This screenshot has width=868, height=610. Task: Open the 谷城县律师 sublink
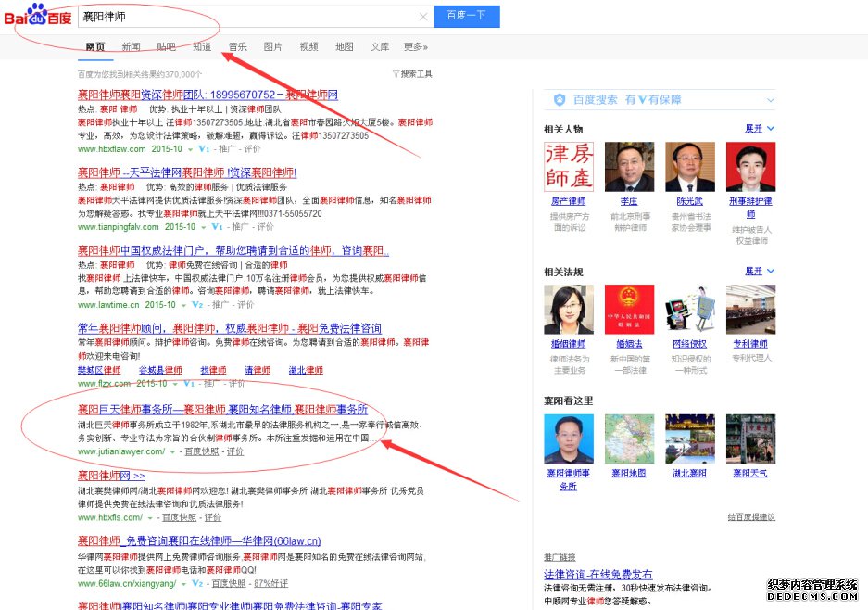pos(160,370)
